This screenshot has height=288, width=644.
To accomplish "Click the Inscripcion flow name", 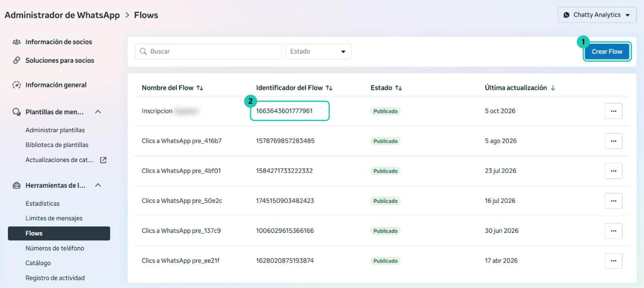I will (157, 111).
